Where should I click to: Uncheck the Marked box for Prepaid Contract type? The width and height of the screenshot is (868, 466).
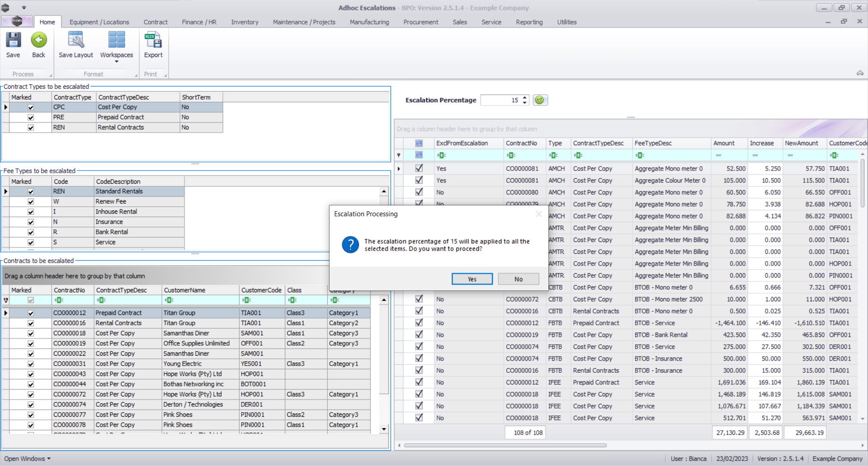click(31, 118)
